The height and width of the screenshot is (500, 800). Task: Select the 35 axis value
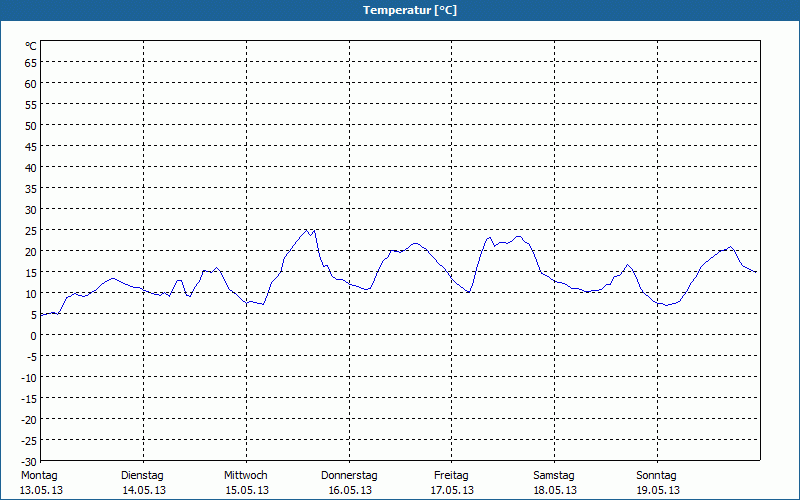pyautogui.click(x=31, y=189)
